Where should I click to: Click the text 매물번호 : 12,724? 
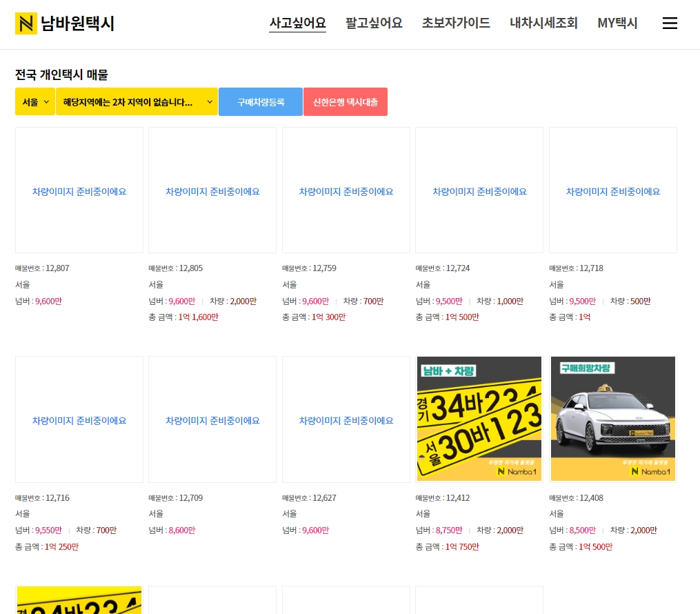[442, 268]
